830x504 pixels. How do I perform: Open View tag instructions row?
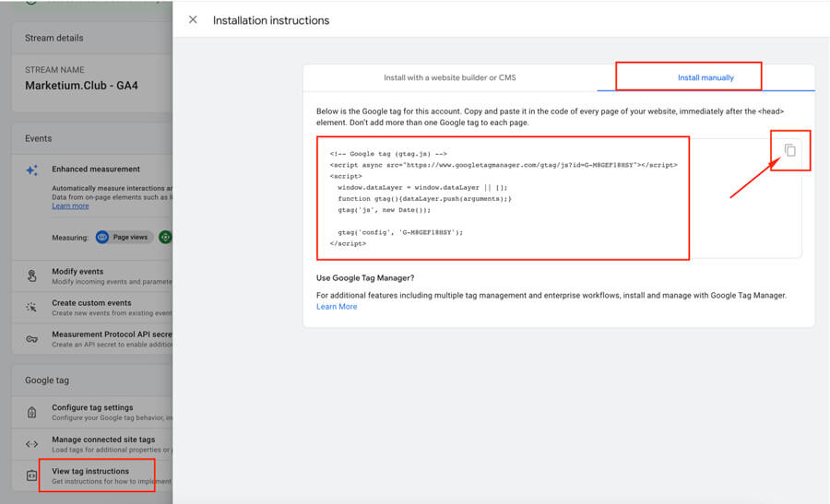point(103,475)
